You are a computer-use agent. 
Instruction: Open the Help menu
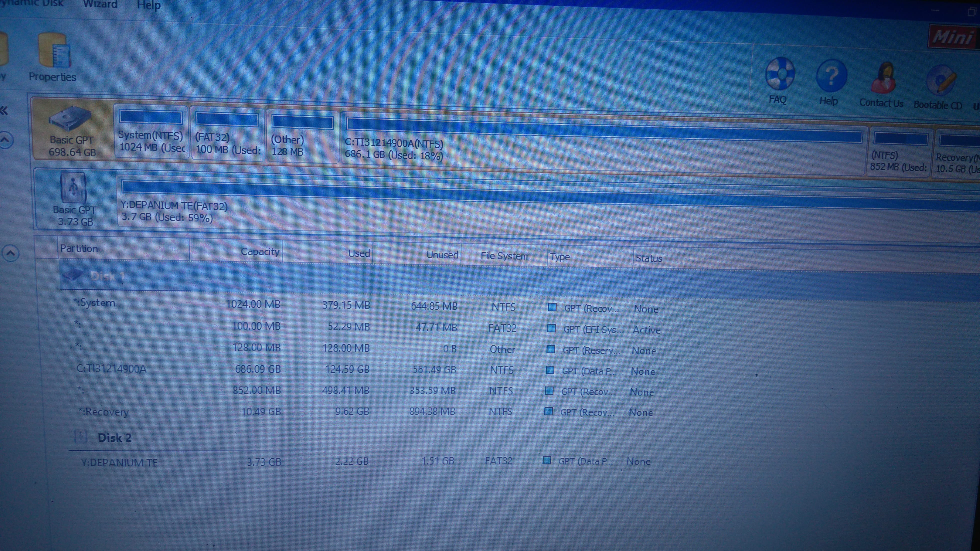(x=149, y=5)
